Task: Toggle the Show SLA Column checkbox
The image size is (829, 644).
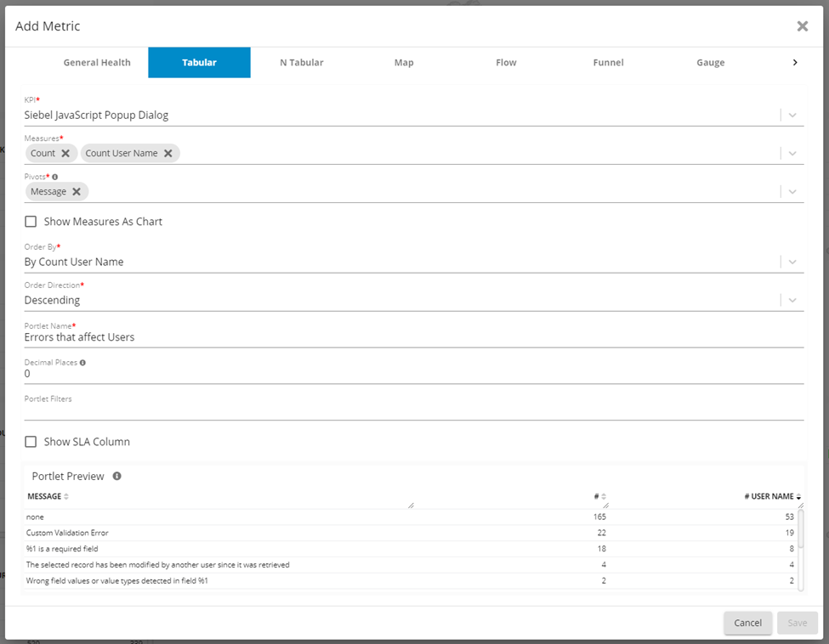Action: point(31,442)
